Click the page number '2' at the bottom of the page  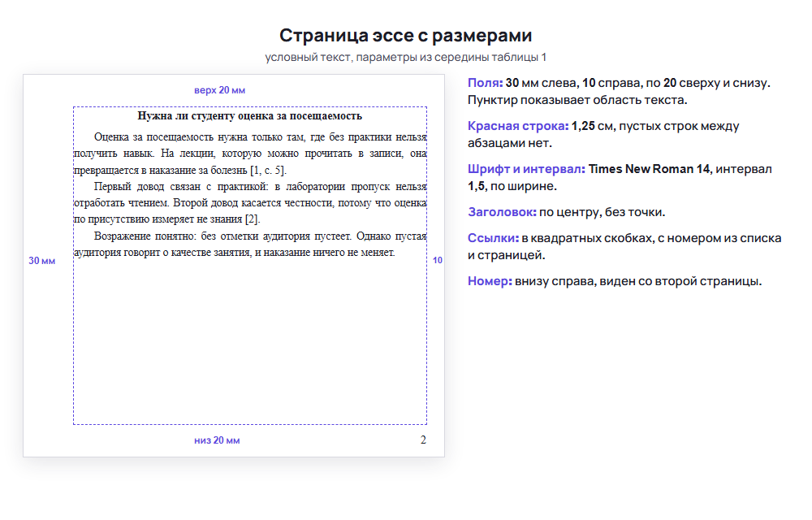(x=423, y=440)
